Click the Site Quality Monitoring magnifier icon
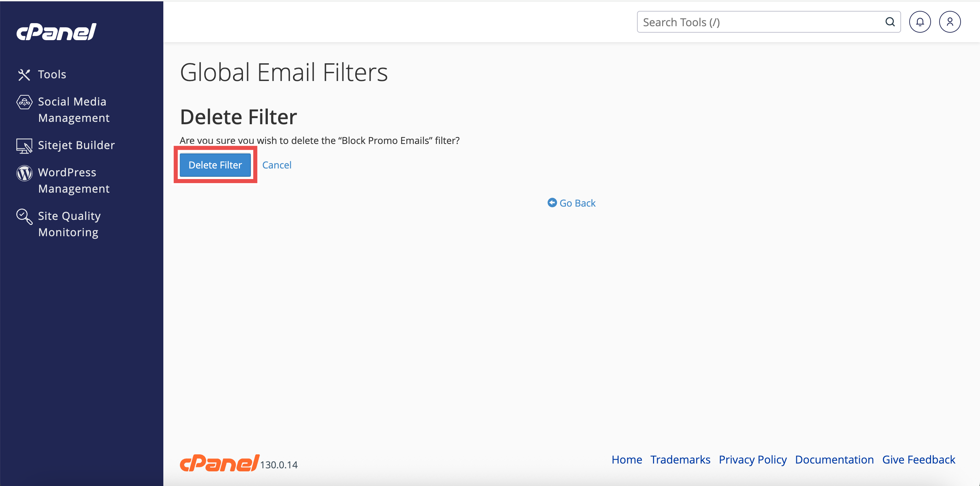Screen dimensions: 980x486 24,216
